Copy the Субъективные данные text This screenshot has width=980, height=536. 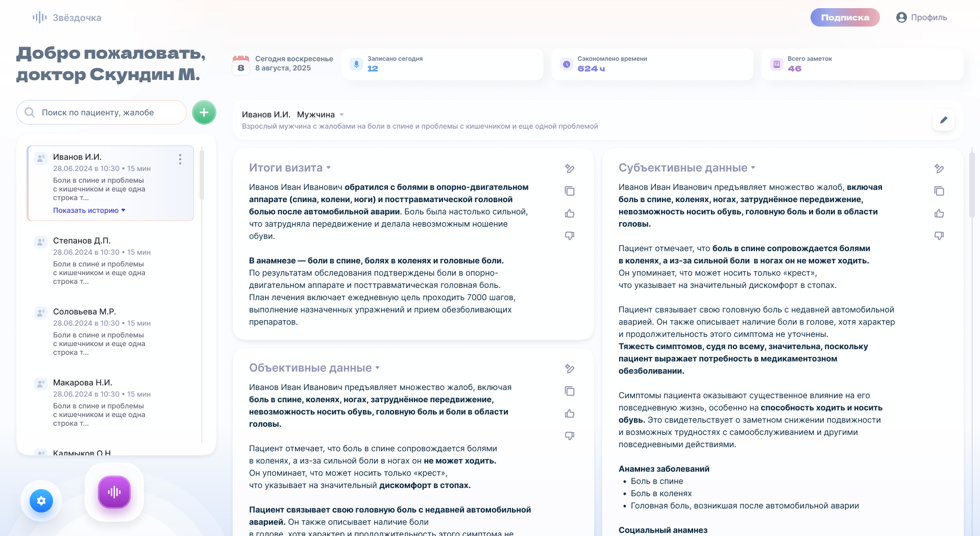coord(939,191)
